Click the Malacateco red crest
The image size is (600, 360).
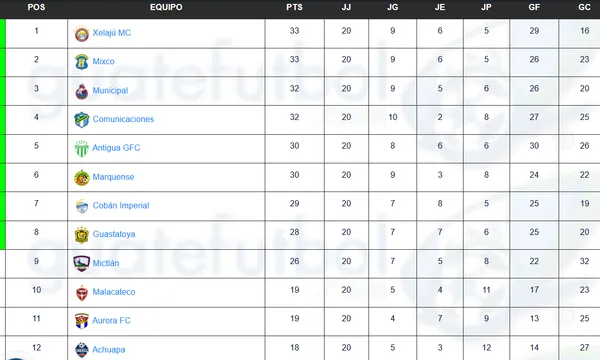(82, 293)
